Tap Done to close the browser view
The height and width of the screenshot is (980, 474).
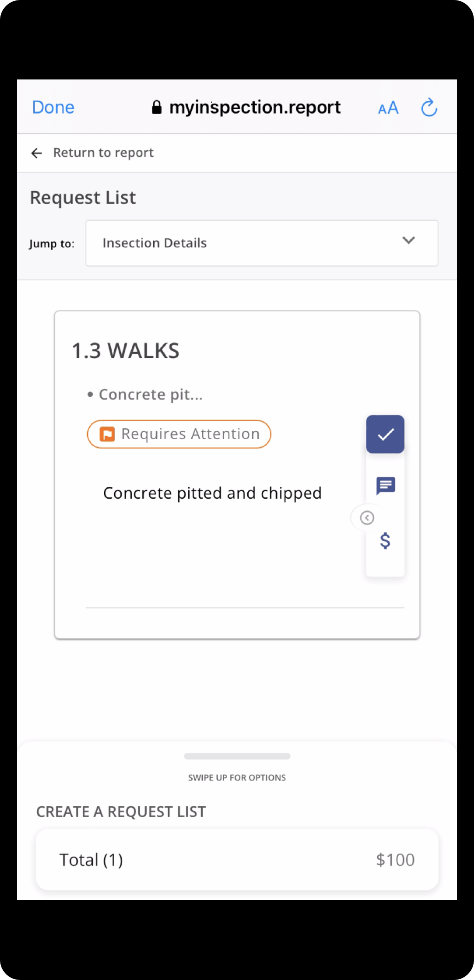click(53, 107)
